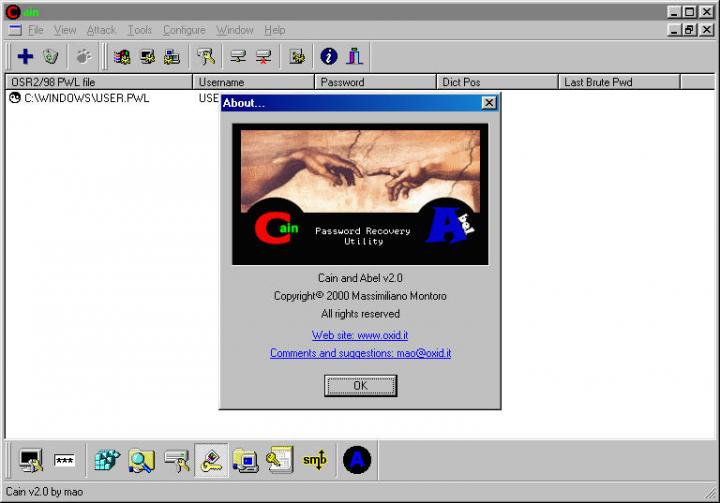Screen dimensions: 720x503
Task: Minimize the inner child window in menu bar
Action: click(x=674, y=30)
